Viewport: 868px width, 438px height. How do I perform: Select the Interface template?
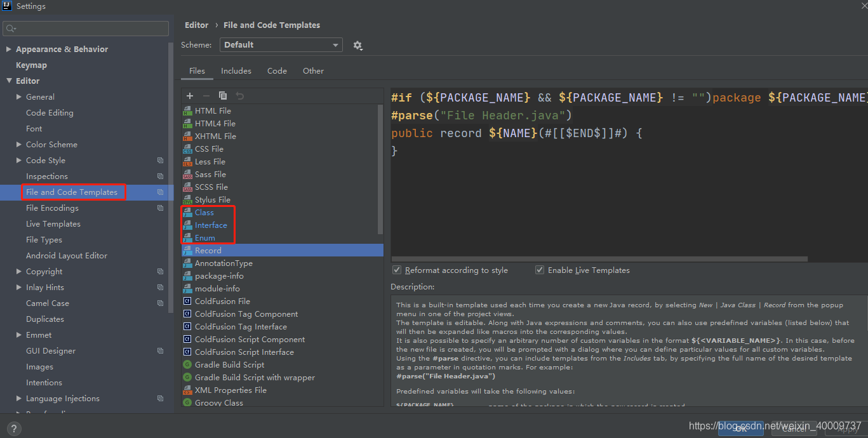pos(211,225)
